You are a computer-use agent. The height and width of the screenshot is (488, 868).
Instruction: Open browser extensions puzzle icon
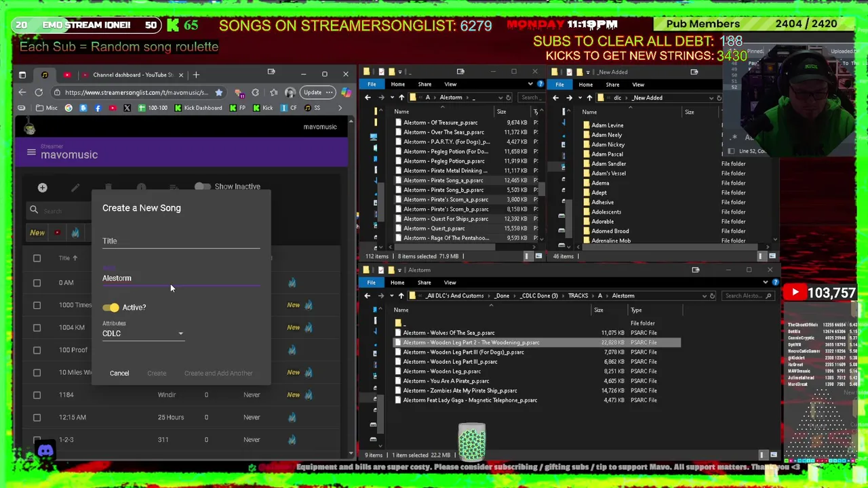pyautogui.click(x=256, y=92)
